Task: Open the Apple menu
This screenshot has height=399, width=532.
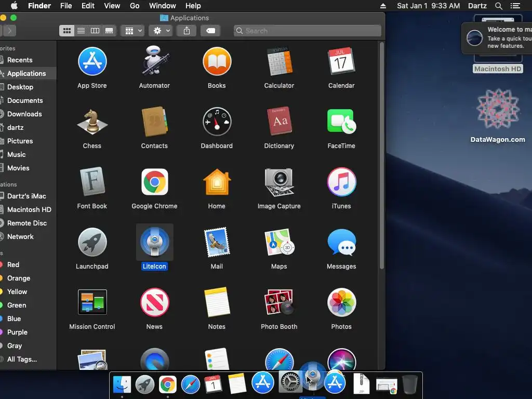Action: [x=14, y=6]
